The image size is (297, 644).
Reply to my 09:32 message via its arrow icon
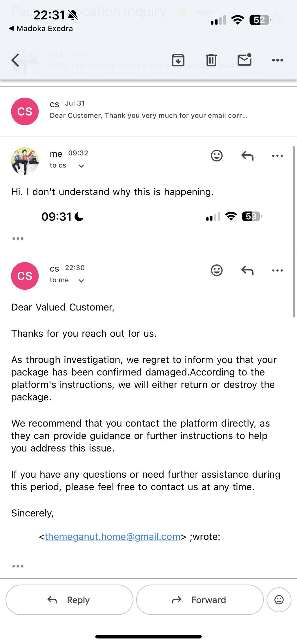[x=247, y=156]
